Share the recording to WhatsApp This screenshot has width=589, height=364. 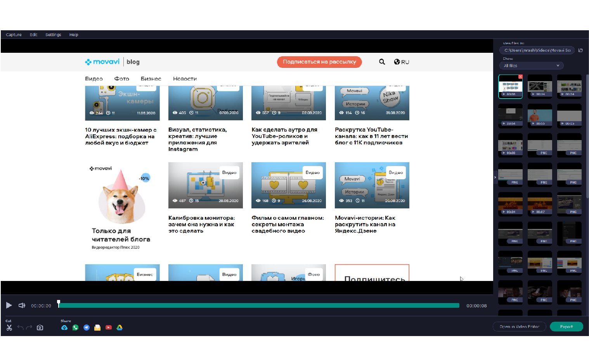click(x=75, y=328)
